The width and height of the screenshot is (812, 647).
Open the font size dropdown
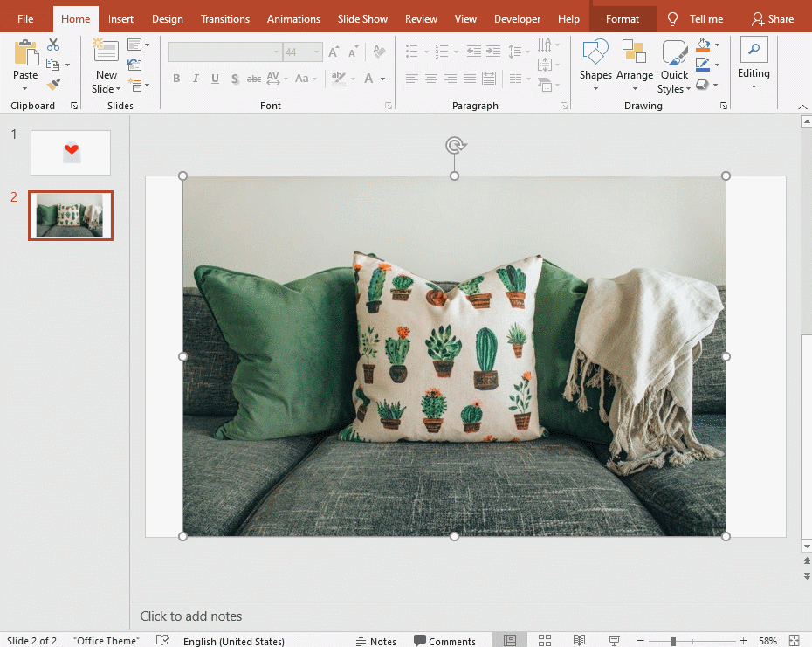coord(316,52)
